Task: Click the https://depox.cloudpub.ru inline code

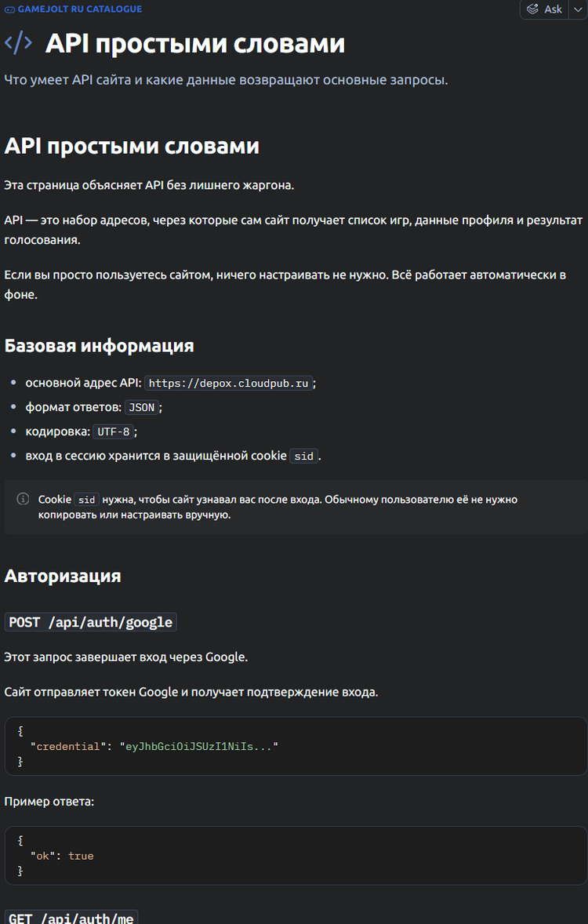Action: tap(229, 384)
